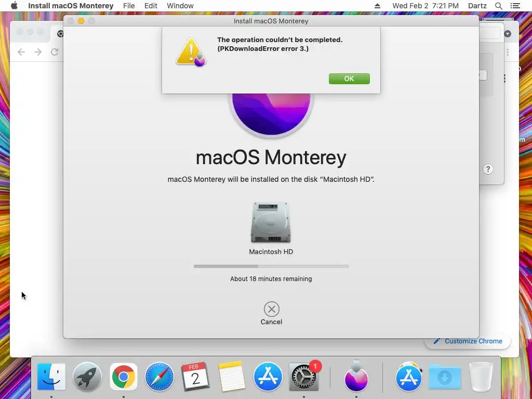Click the warning icon in error dialog
Viewport: 532px width, 399px height.
[x=191, y=52]
